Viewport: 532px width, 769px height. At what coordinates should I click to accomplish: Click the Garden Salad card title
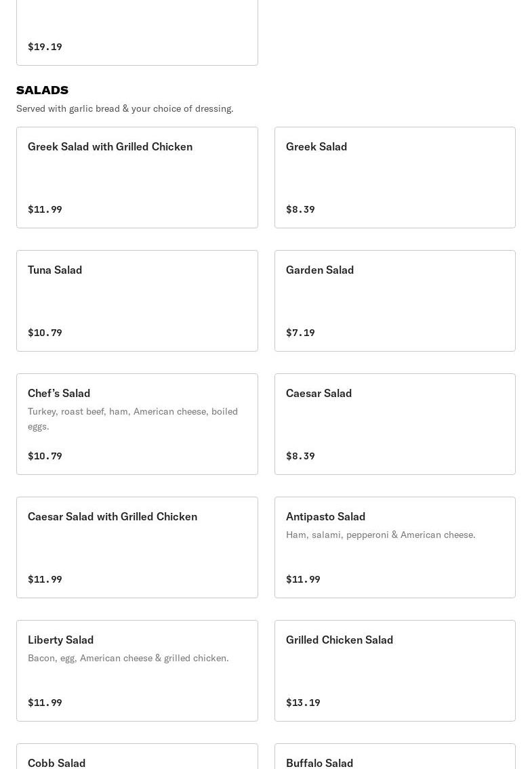click(320, 270)
